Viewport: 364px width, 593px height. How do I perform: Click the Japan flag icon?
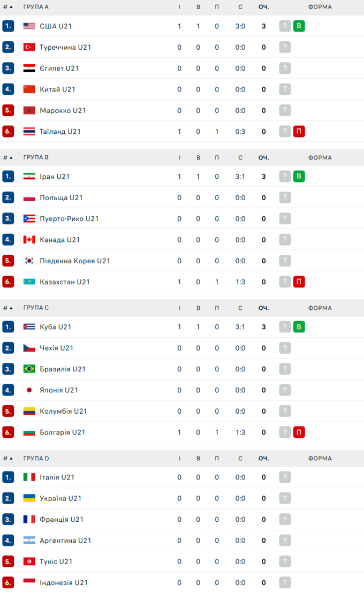29,390
